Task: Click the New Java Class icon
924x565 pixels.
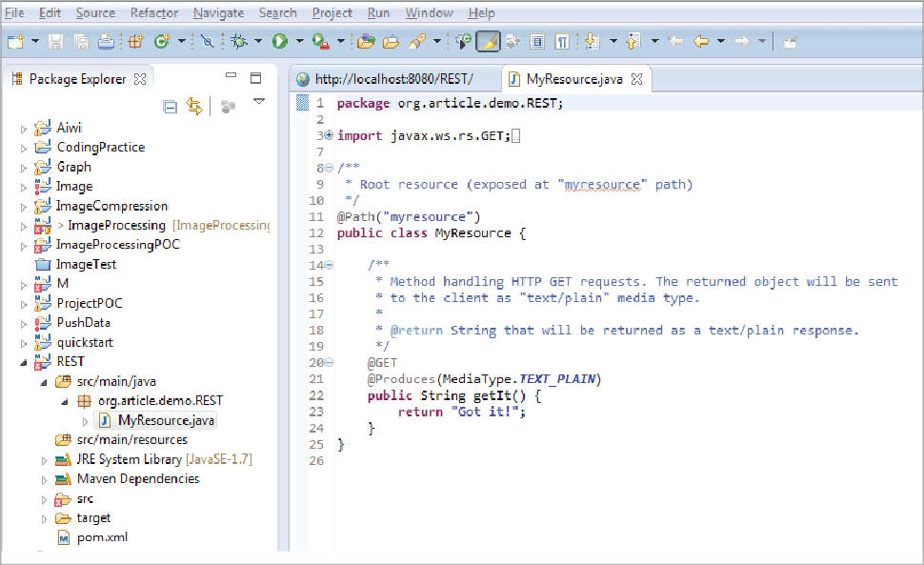Action: coord(161,41)
